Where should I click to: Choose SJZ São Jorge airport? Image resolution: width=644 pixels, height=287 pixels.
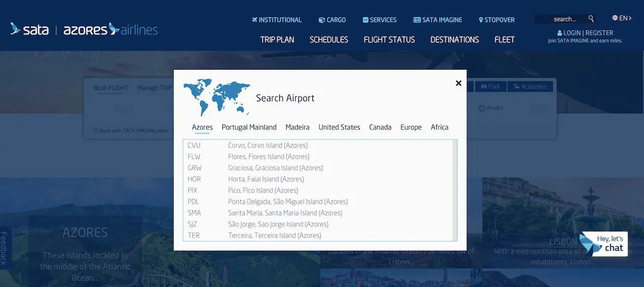click(318, 224)
